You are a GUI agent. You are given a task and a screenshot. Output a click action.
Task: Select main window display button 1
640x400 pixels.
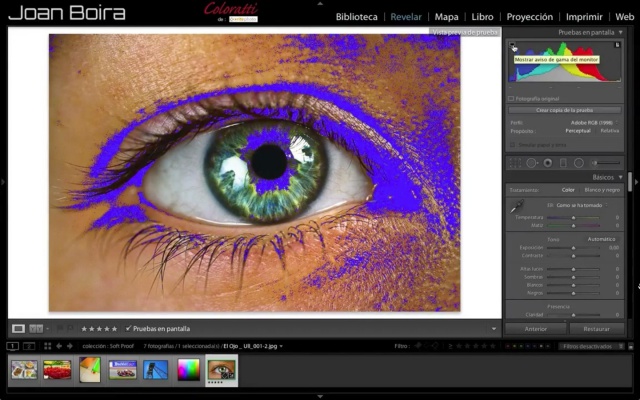(13, 346)
